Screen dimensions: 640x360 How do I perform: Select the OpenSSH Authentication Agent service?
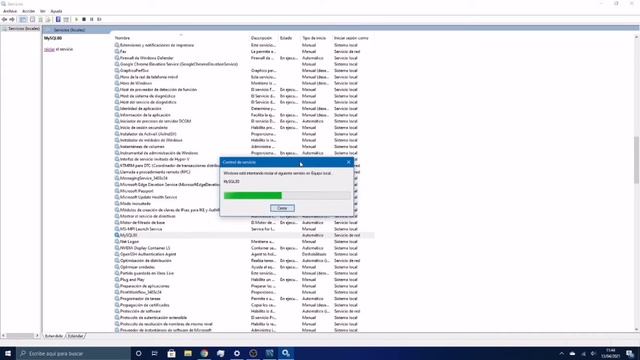click(x=244, y=254)
